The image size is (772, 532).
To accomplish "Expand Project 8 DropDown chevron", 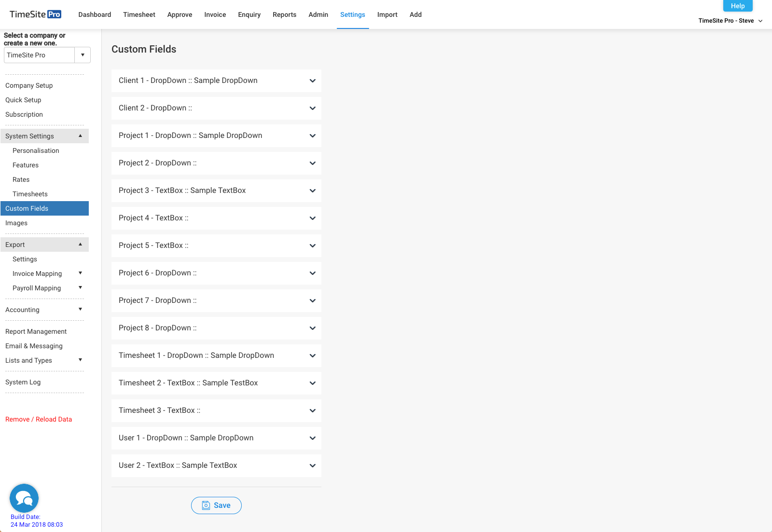I will point(313,328).
